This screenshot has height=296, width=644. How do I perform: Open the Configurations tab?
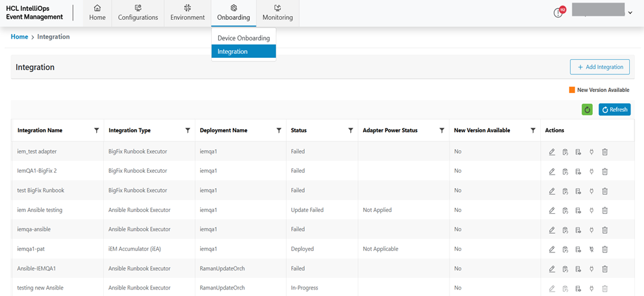click(138, 13)
